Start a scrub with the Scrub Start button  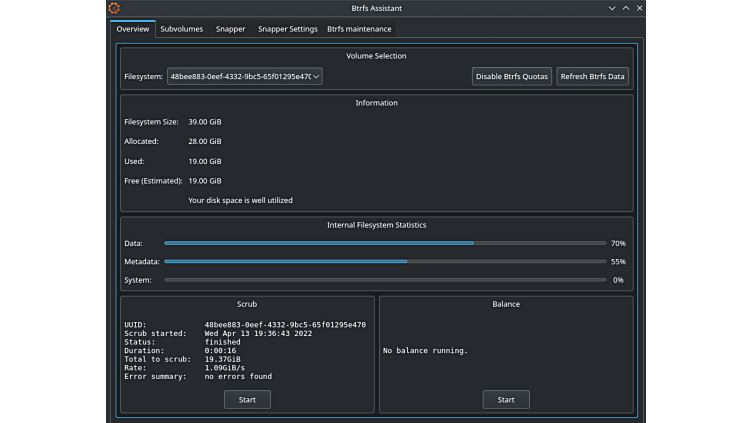247,399
